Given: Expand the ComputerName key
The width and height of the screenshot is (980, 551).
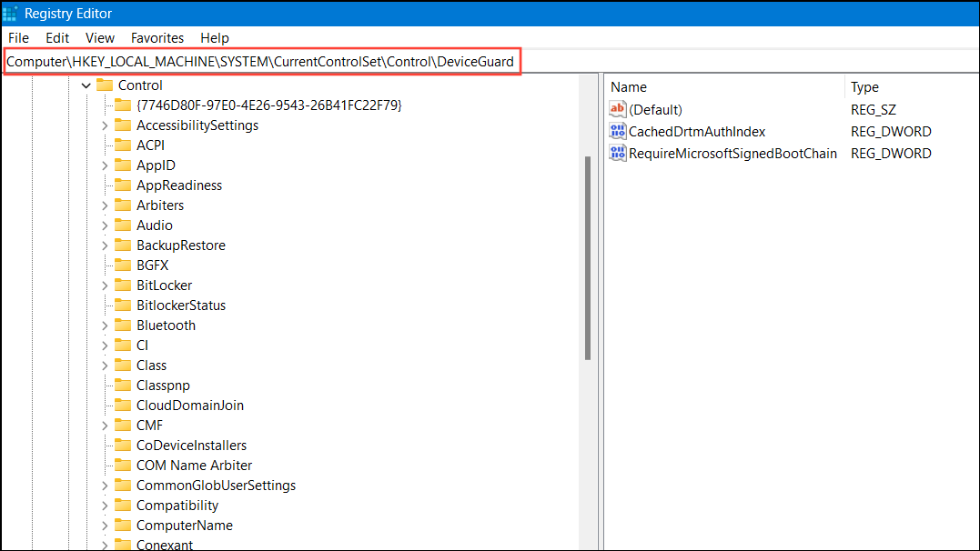Looking at the screenshot, I should [x=105, y=526].
